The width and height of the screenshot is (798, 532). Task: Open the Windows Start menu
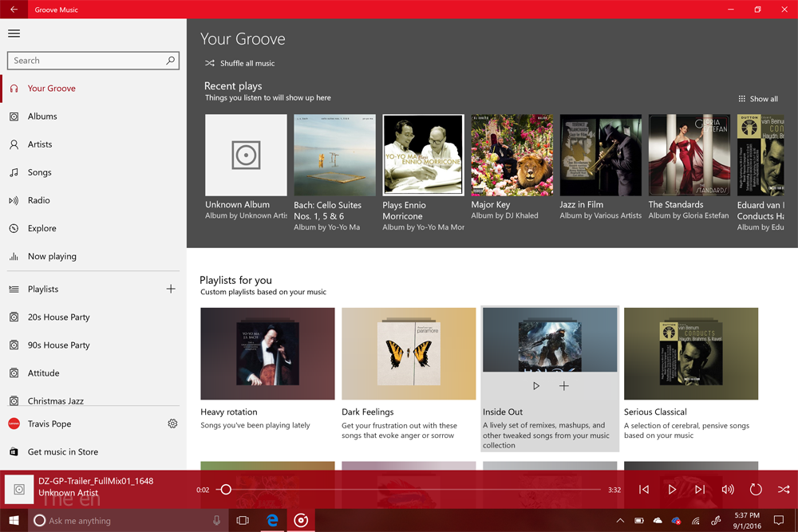click(x=14, y=520)
